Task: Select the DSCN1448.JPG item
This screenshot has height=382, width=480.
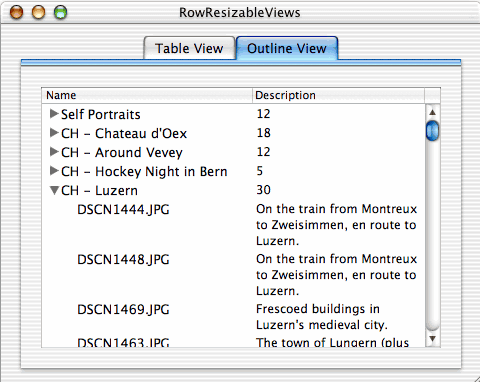Action: [x=123, y=260]
